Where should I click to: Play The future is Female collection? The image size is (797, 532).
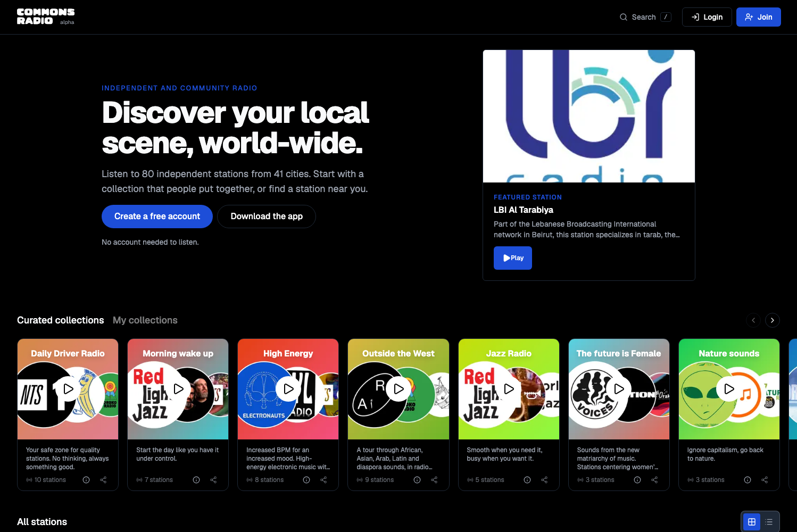[x=619, y=389]
